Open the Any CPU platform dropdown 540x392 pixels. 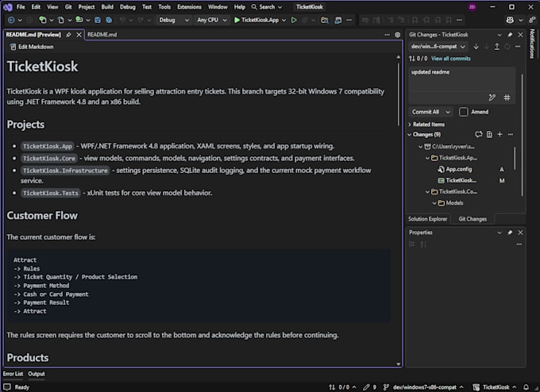pos(211,20)
